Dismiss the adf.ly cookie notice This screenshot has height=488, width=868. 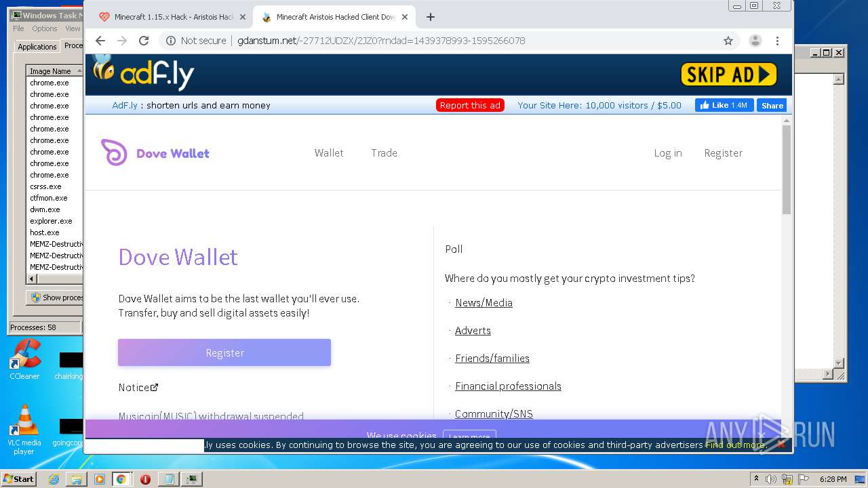(781, 445)
